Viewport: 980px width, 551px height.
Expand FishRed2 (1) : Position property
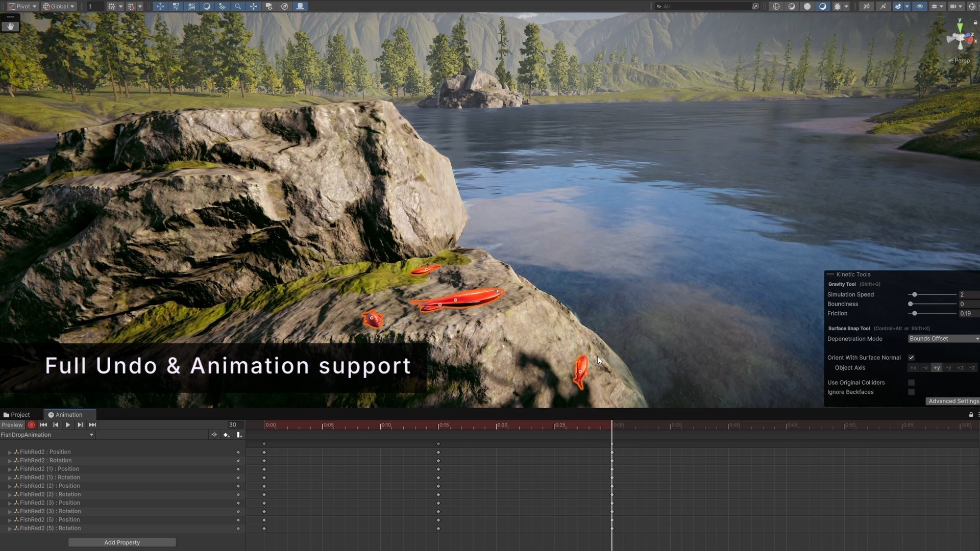coord(10,469)
